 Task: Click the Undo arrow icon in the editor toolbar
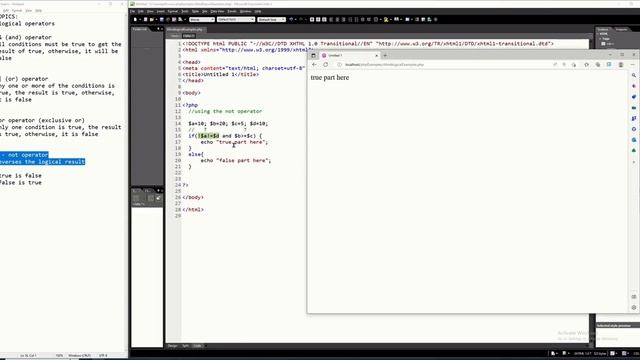tap(291, 19)
